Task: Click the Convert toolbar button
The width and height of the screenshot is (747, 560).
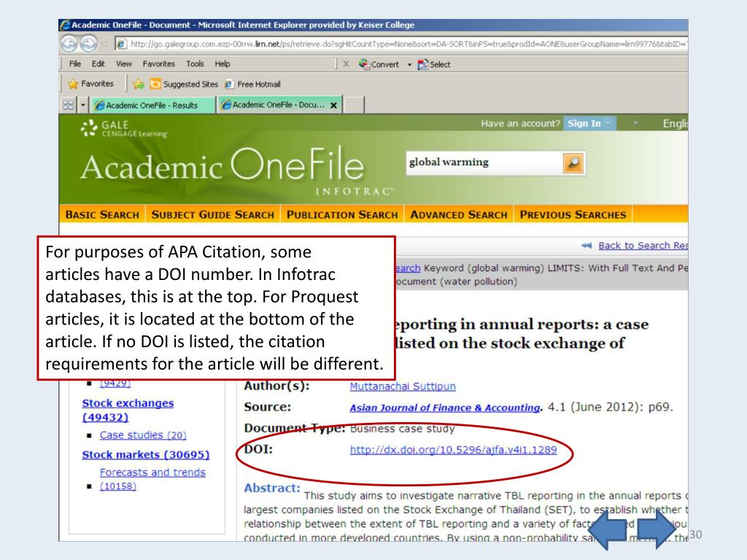Action: click(x=379, y=64)
